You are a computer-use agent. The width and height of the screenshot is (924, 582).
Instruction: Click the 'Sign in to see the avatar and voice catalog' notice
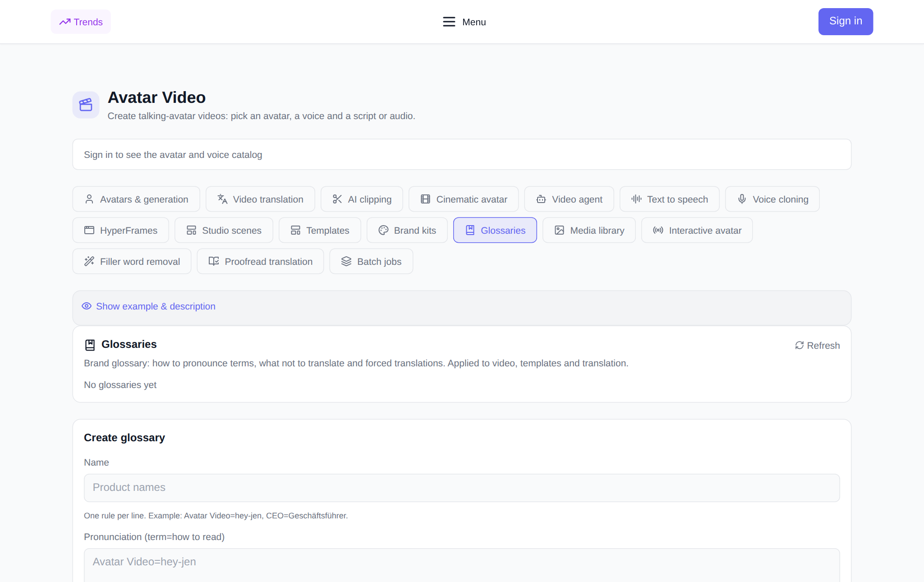click(x=462, y=154)
